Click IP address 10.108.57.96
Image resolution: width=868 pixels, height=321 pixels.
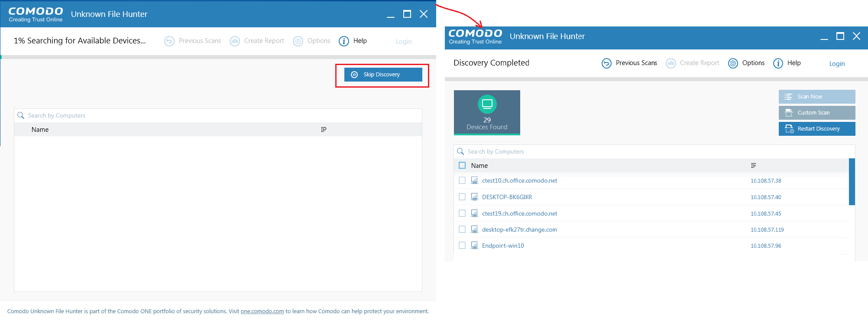pos(766,246)
